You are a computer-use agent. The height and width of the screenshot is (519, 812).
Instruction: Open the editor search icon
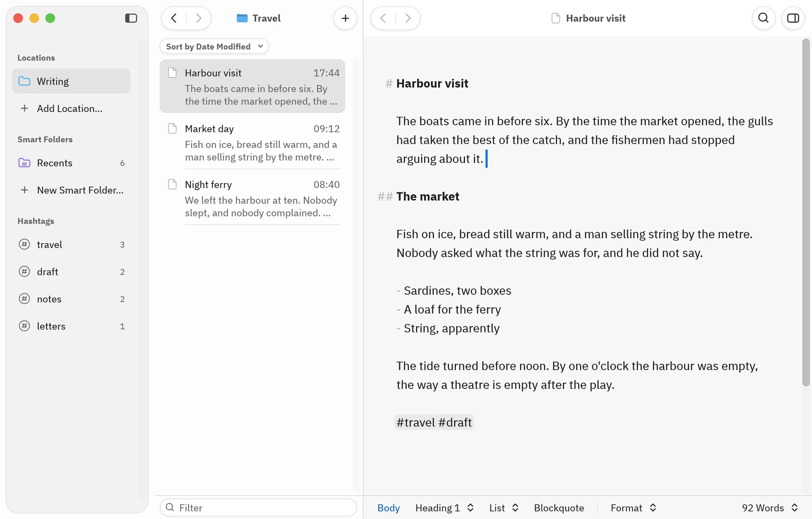point(764,18)
